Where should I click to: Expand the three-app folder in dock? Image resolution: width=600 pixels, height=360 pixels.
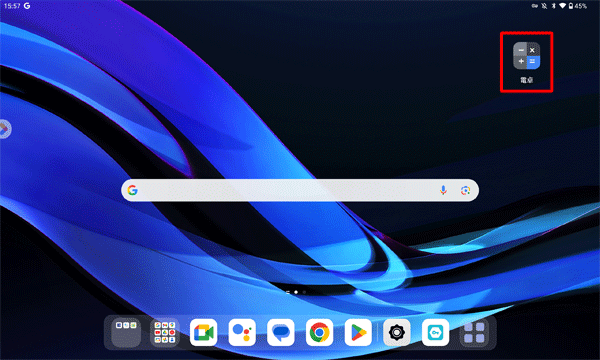pyautogui.click(x=126, y=332)
